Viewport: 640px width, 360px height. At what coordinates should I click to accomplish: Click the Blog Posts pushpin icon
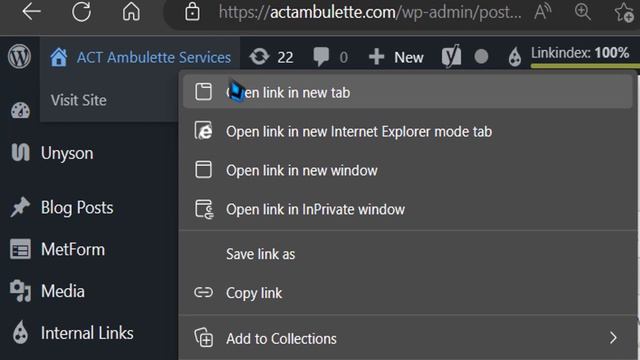pos(20,207)
